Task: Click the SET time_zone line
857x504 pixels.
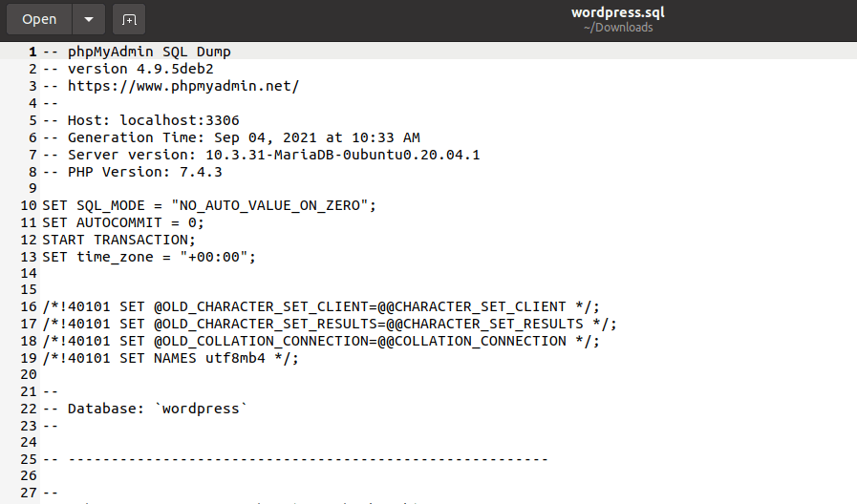Action: 149,258
